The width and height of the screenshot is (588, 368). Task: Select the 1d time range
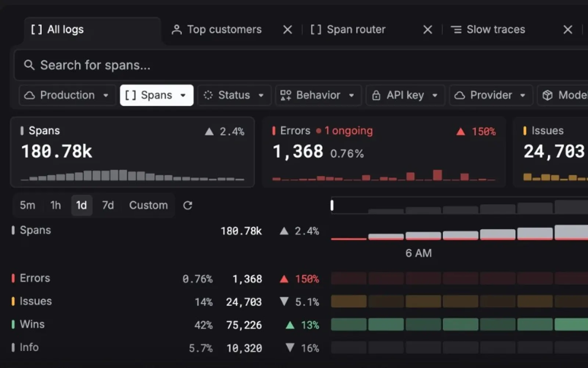tap(82, 205)
